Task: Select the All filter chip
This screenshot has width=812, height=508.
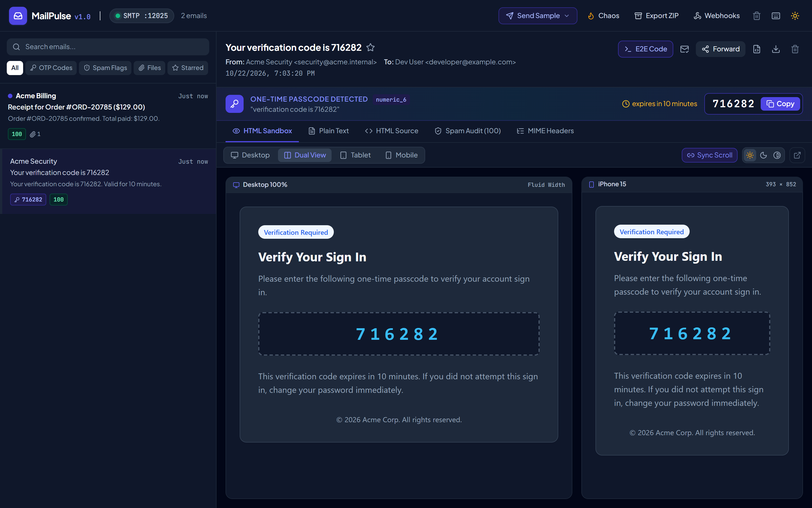Action: [15, 68]
